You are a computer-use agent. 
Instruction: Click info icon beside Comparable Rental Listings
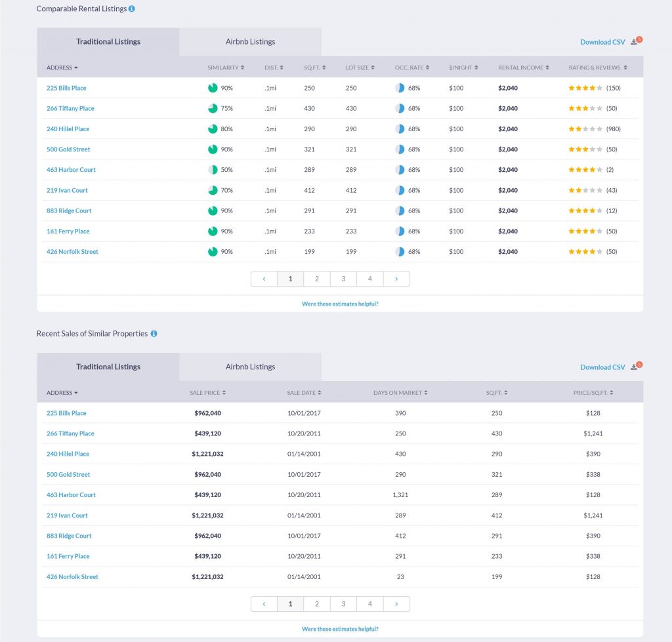pos(132,9)
